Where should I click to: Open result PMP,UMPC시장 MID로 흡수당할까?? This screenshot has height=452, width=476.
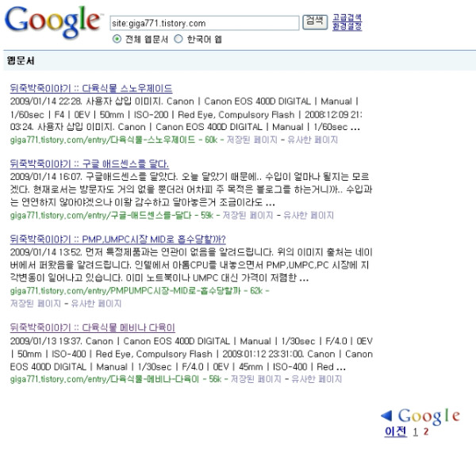(x=117, y=239)
